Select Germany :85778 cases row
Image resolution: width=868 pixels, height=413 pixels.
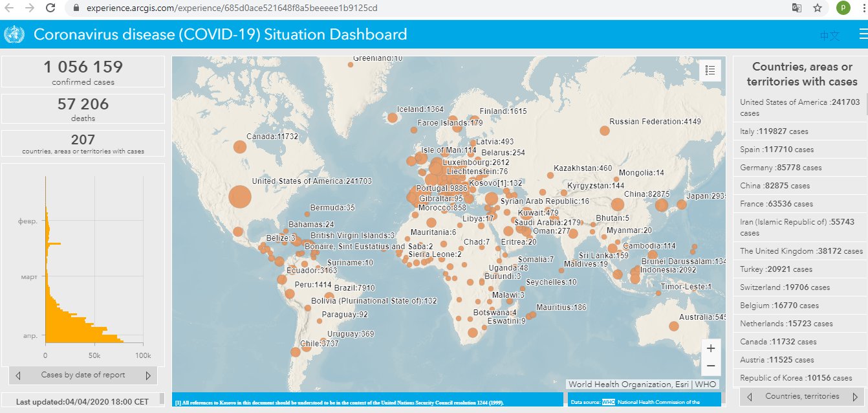tap(801, 168)
